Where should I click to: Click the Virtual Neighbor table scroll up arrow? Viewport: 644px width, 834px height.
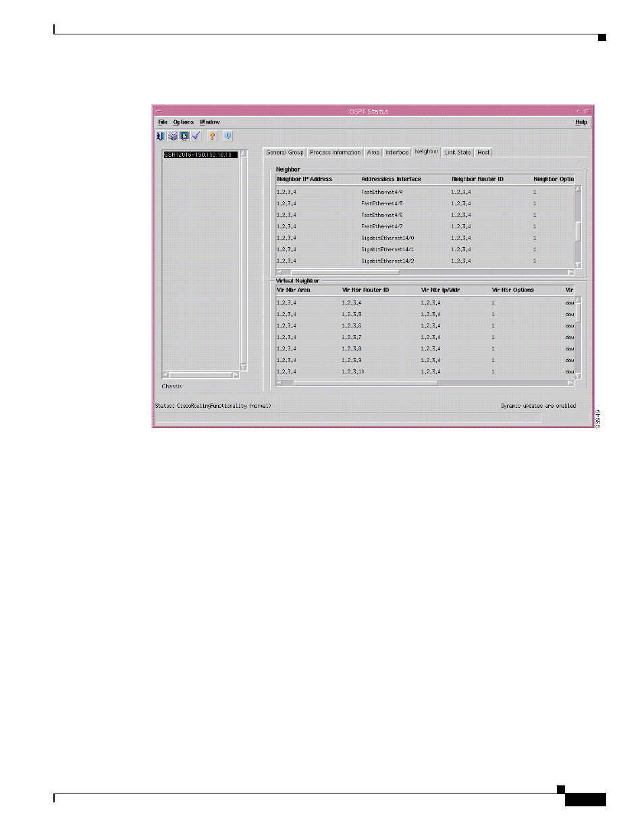[x=578, y=299]
